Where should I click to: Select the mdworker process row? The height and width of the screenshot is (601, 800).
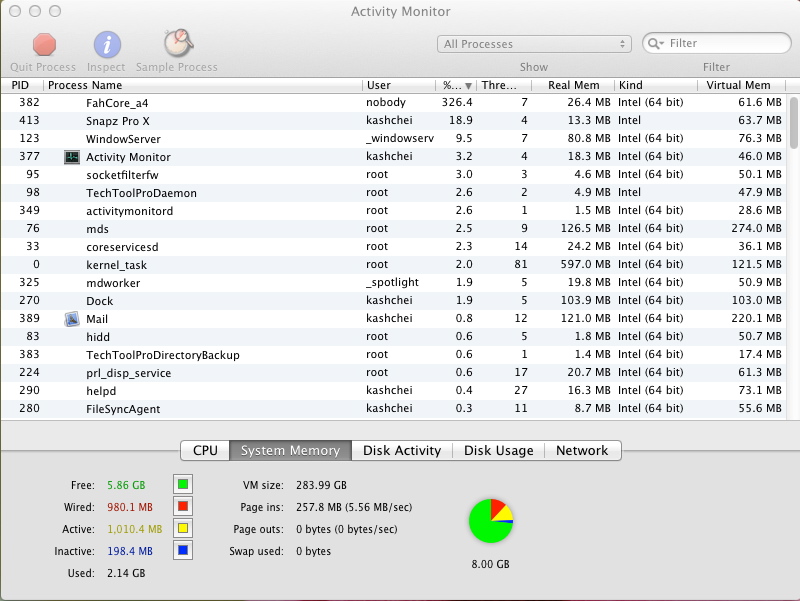pyautogui.click(x=393, y=283)
